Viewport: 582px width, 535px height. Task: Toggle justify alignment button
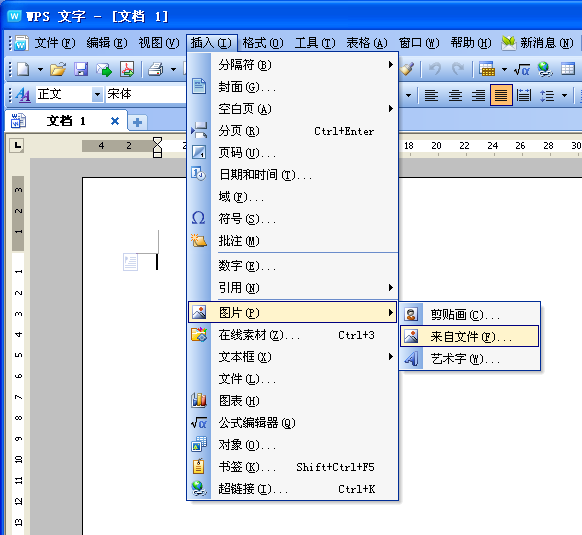pos(501,95)
